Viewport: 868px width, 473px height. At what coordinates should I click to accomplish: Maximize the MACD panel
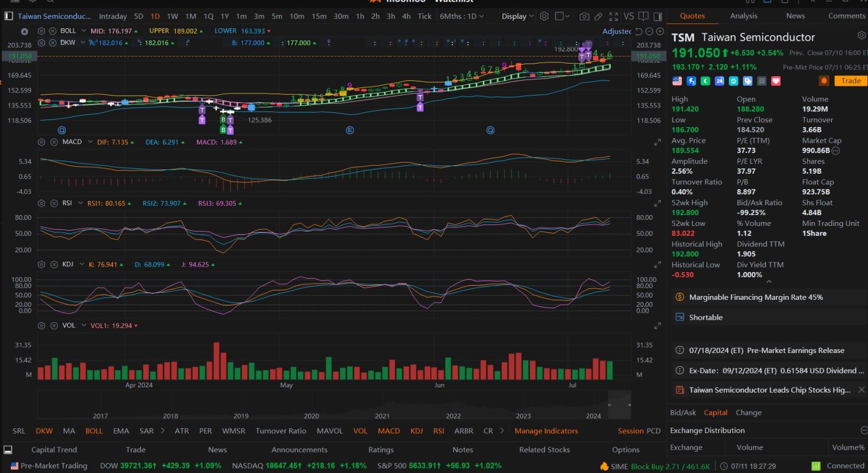coord(658,142)
